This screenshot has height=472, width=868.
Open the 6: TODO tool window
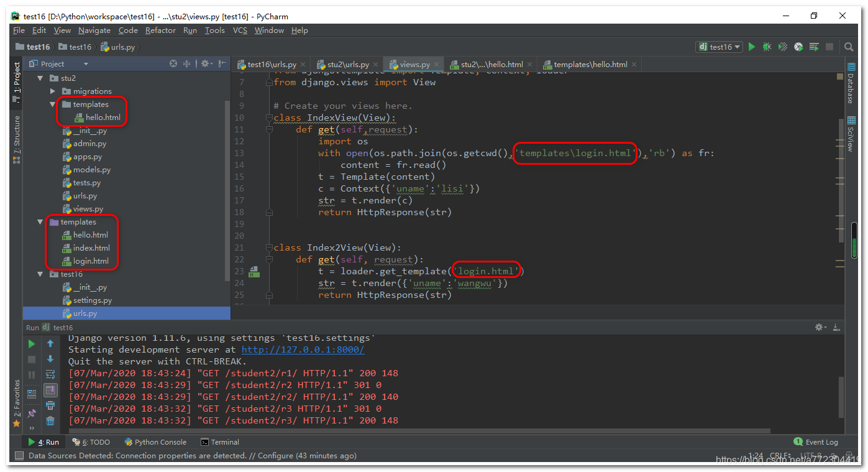[91, 442]
